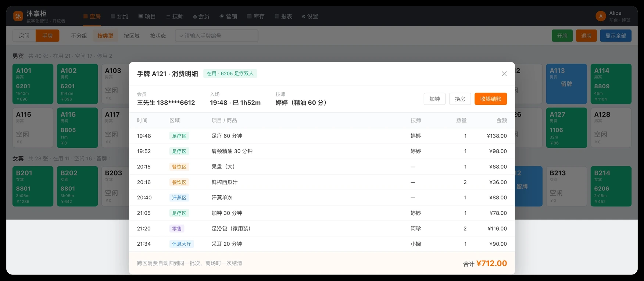644x281 pixels.
Task: Select wristband card A101
Action: [x=33, y=84]
